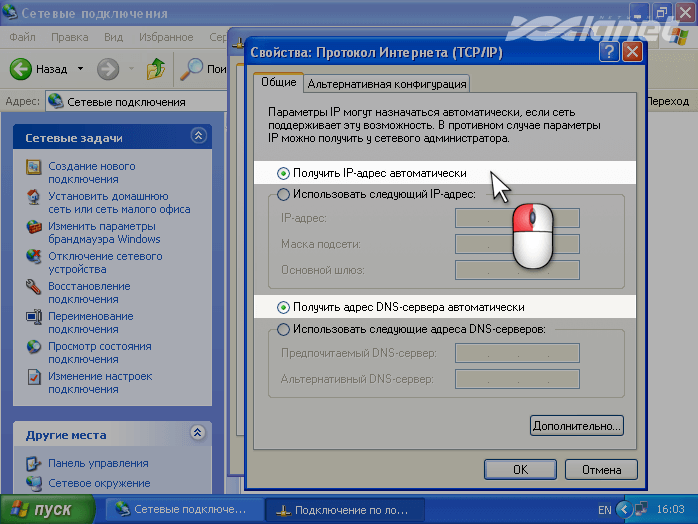Image resolution: width=698 pixels, height=524 pixels.
Task: Click Control Panel icon in Other Places
Action: [x=33, y=463]
